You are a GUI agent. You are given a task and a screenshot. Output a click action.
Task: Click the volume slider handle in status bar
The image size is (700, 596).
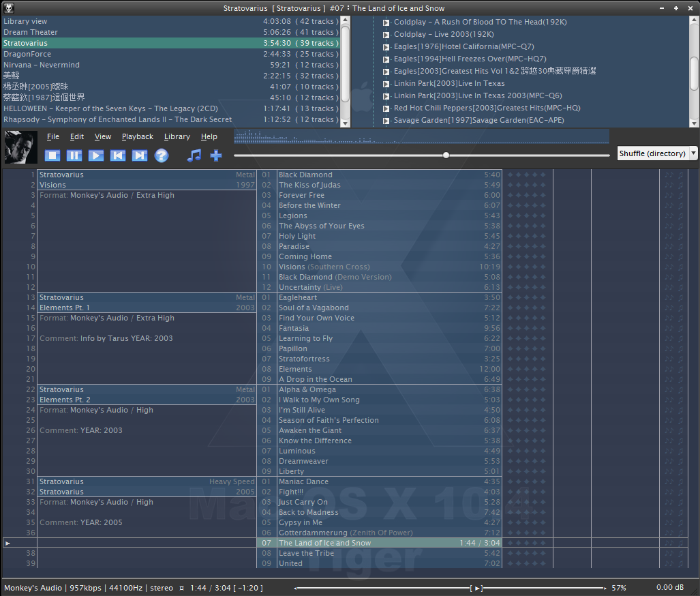[x=478, y=588]
